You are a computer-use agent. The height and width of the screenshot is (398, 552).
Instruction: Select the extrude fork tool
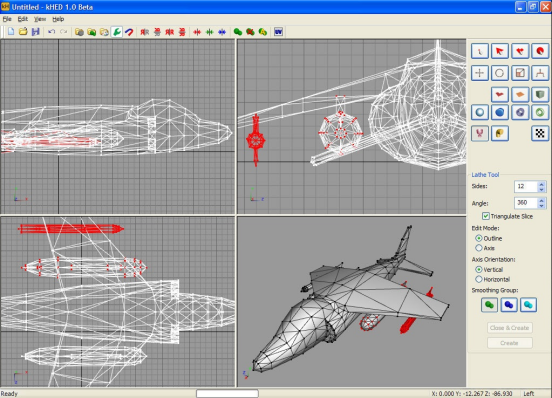pos(540,73)
